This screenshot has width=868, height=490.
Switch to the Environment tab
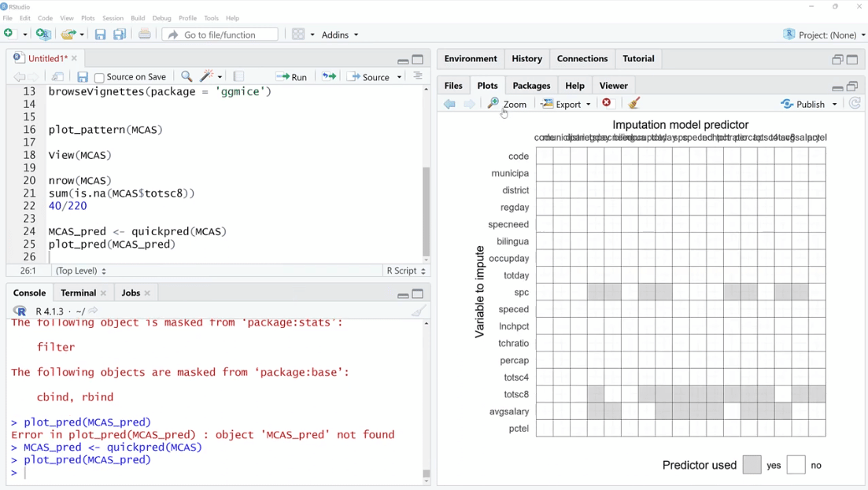coord(471,59)
